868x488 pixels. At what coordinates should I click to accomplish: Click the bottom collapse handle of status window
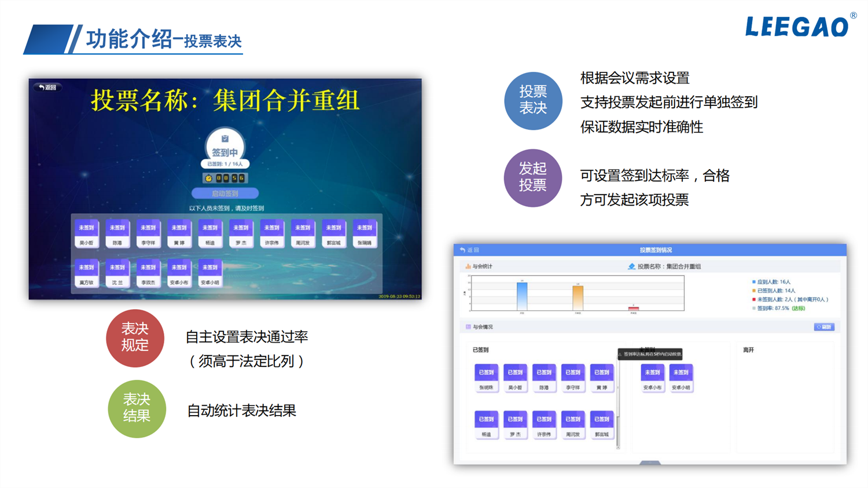pyautogui.click(x=650, y=463)
